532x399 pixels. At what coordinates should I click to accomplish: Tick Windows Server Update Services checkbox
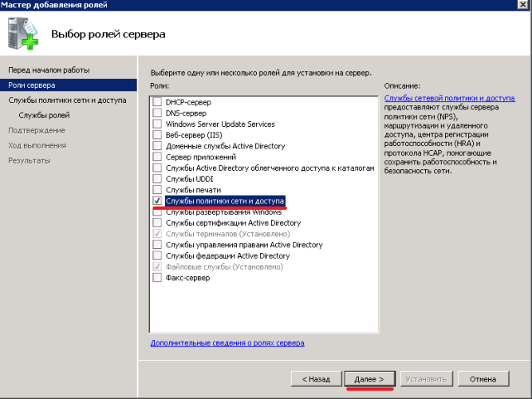tap(157, 124)
